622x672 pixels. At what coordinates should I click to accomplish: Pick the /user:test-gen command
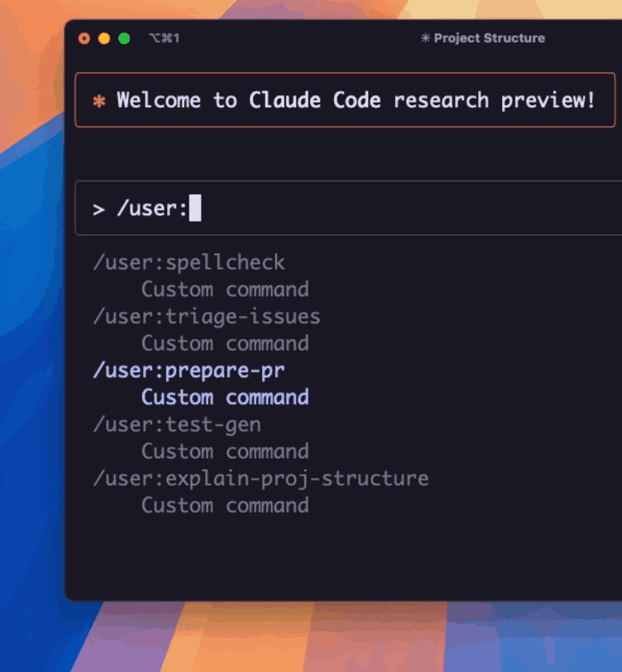177,425
